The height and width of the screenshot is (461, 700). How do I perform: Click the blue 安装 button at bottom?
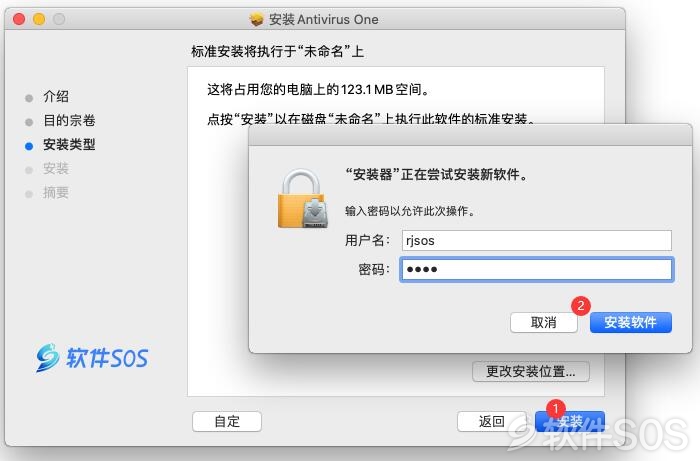pos(570,421)
